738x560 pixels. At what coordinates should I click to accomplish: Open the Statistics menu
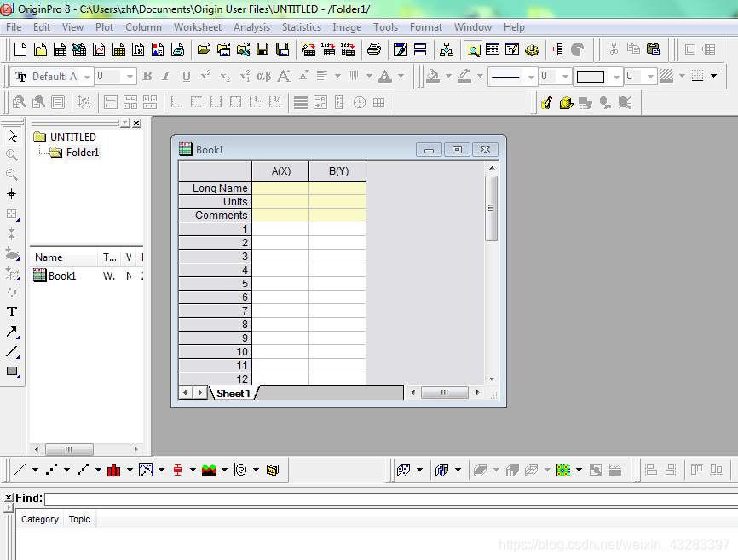(x=302, y=27)
